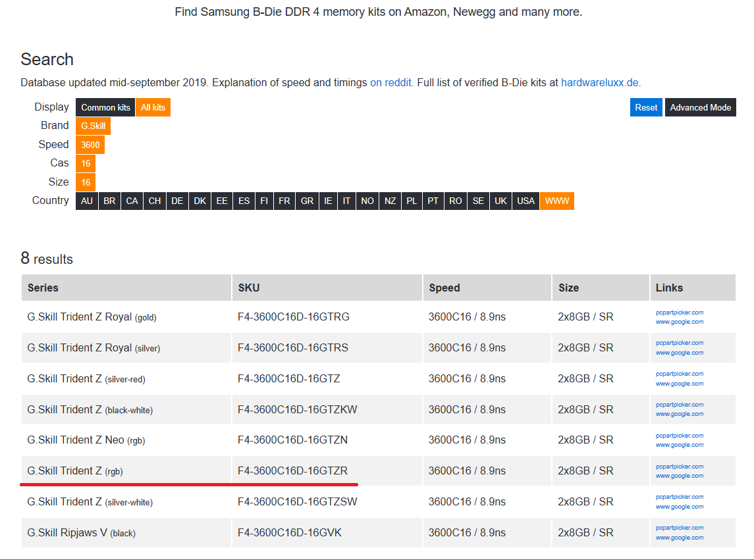Image resolution: width=754 pixels, height=560 pixels.
Task: Select RO country filter
Action: 456,201
